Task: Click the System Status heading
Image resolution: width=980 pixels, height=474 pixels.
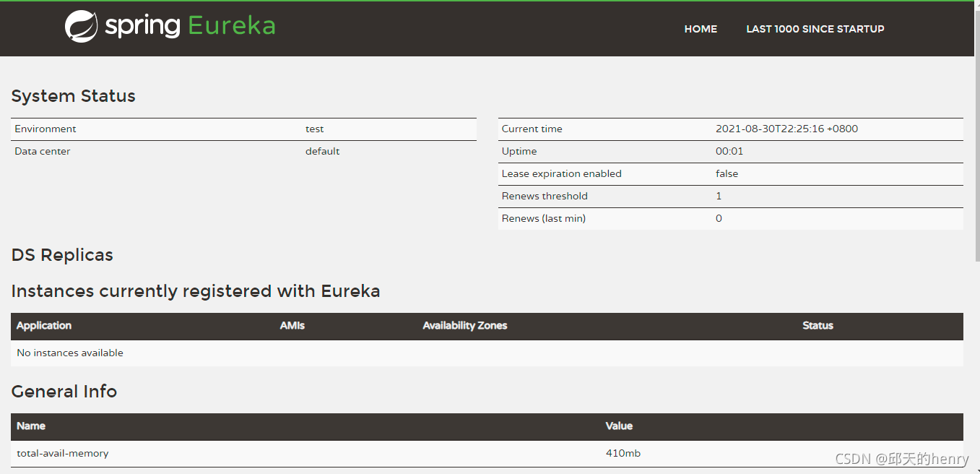Action: (x=73, y=96)
